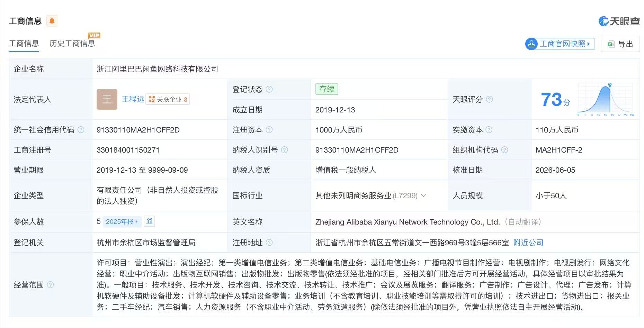644x328 pixels.
Task: Click the 营业期限 value 2019-12-13 至 9999-09-09
Action: point(142,170)
